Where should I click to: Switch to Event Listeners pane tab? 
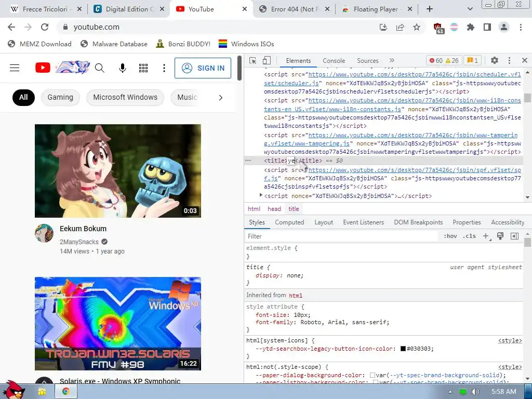(363, 222)
